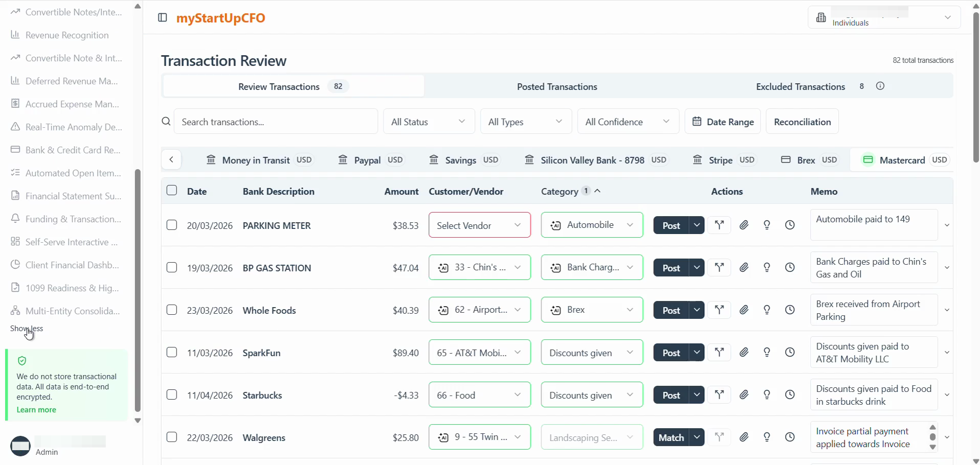Click the info icon beside Excluded Transactions
Viewport: 980px width, 465px height.
880,86
